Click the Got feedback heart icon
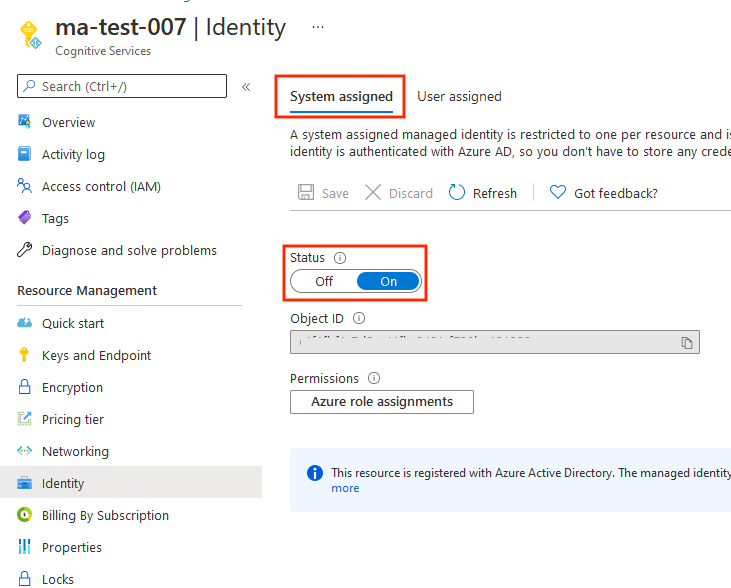Viewport: 731px width, 588px height. pyautogui.click(x=558, y=193)
